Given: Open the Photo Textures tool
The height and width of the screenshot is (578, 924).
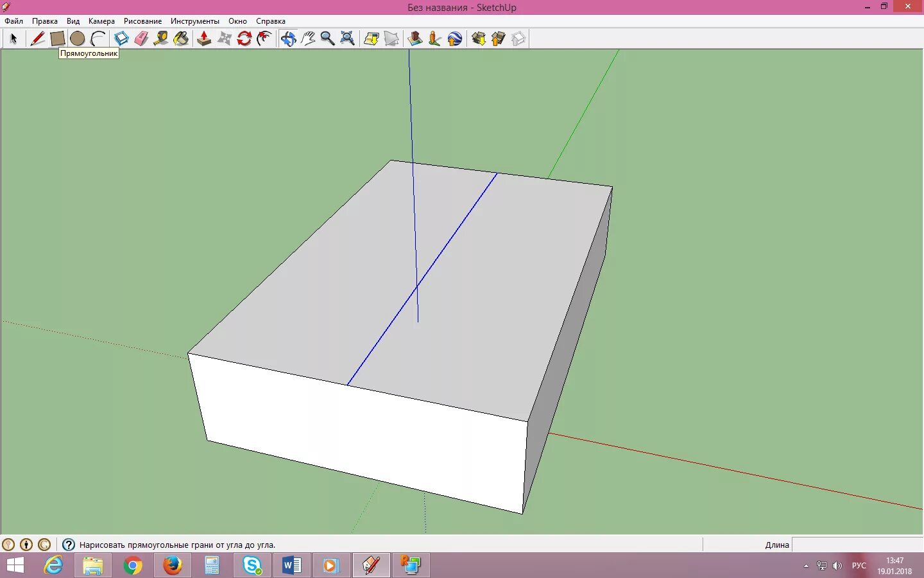Looking at the screenshot, I should (435, 39).
